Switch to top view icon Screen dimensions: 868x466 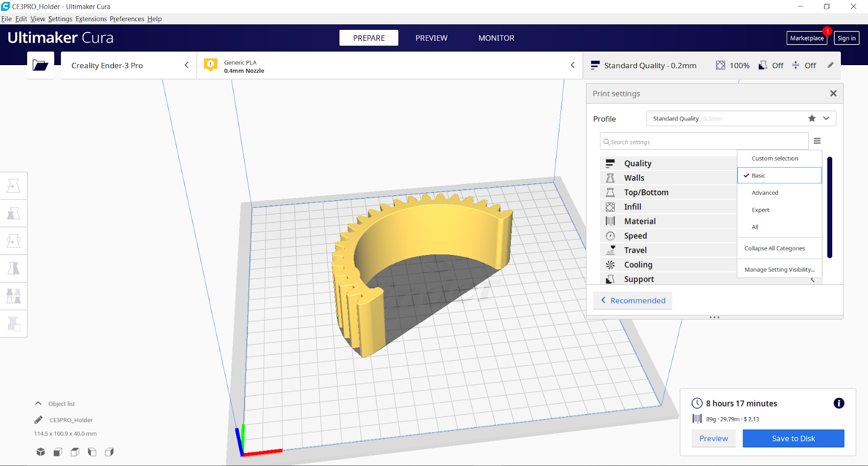coord(75,452)
